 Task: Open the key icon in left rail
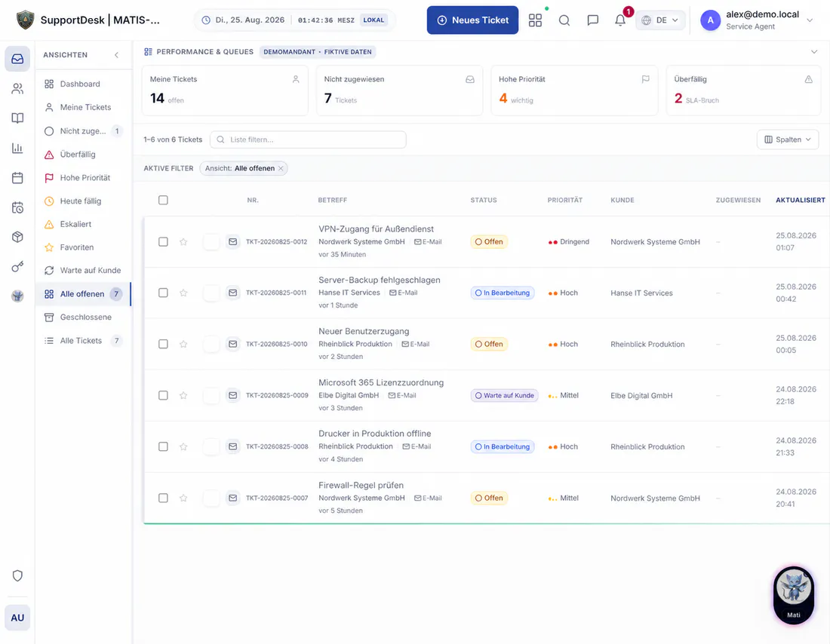[x=17, y=267]
